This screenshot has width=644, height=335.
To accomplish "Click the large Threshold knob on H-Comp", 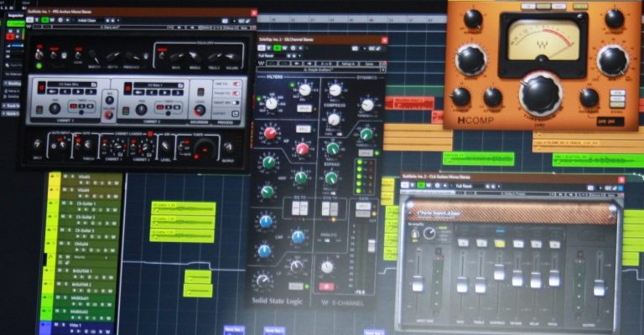I will point(539,93).
